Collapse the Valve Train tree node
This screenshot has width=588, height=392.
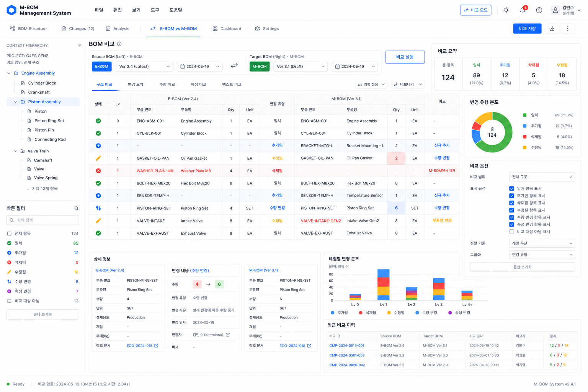coord(16,151)
